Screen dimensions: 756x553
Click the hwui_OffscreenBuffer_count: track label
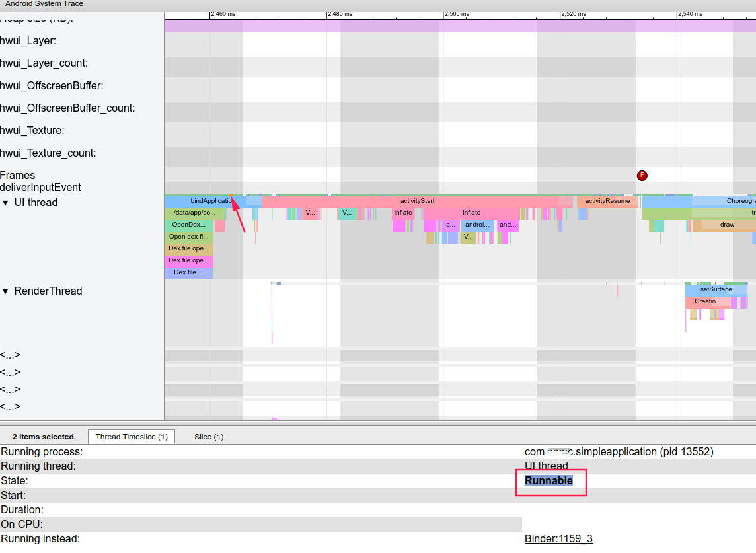click(x=67, y=108)
